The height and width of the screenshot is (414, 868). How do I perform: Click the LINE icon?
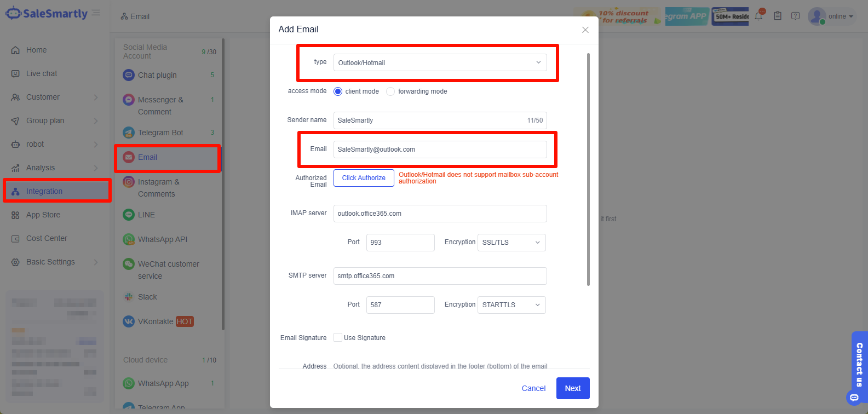[x=129, y=215]
